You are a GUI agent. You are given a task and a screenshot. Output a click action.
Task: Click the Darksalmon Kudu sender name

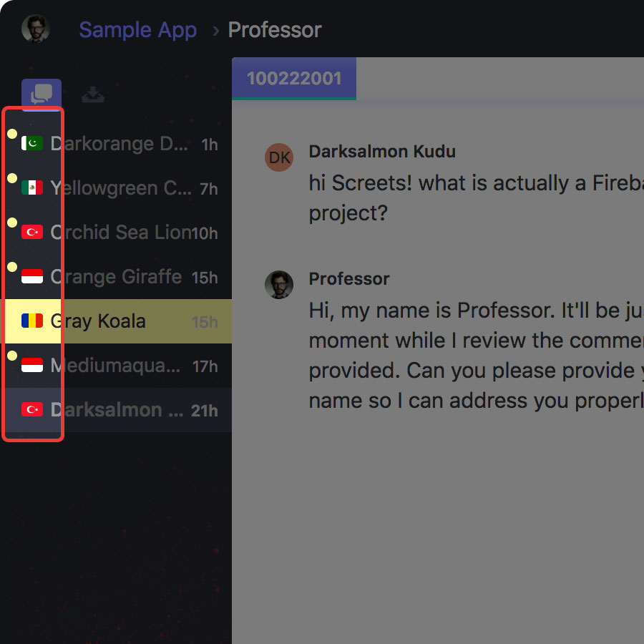point(381,152)
